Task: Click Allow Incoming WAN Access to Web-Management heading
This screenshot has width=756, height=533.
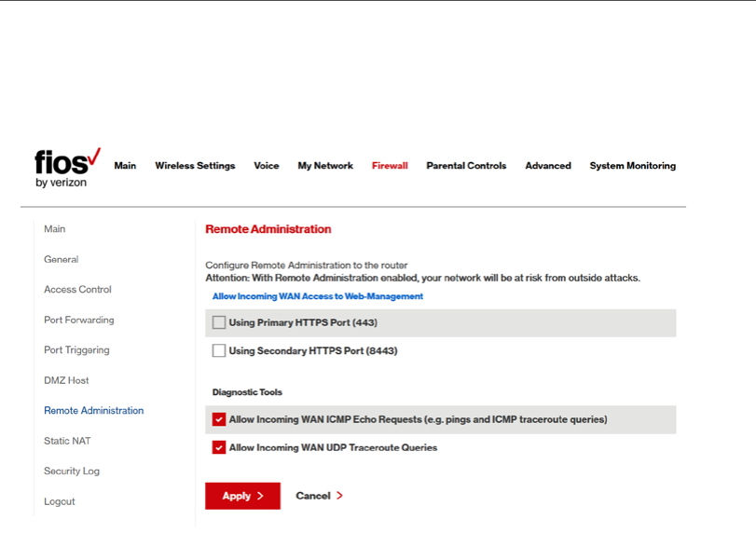Action: click(318, 296)
